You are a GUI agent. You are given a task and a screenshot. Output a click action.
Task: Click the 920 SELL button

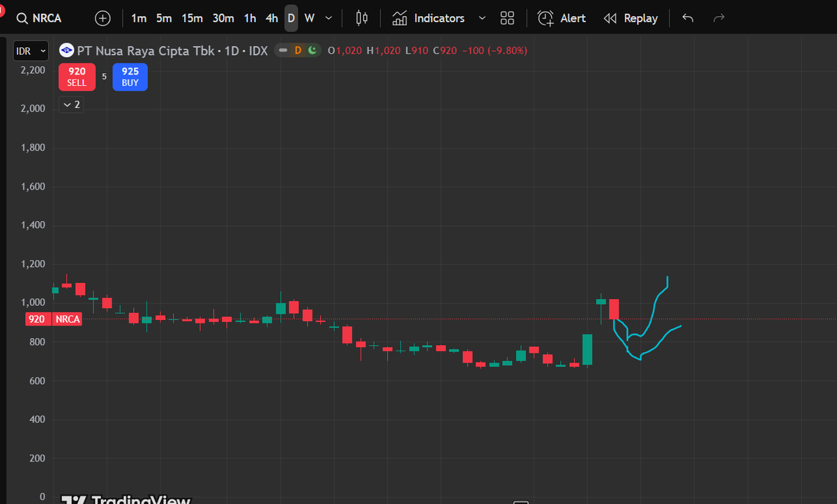[77, 77]
